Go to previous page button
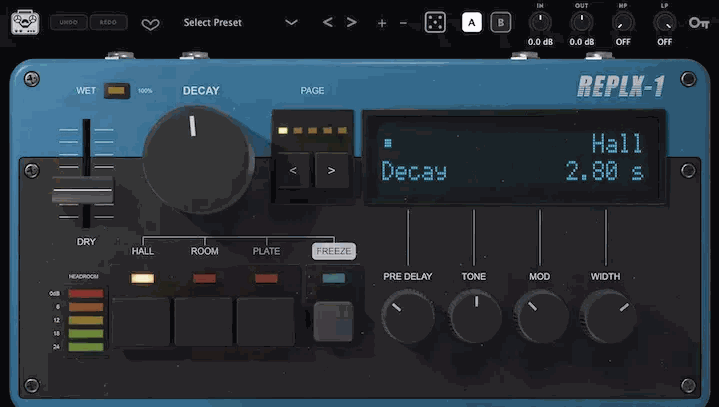Image resolution: width=719 pixels, height=407 pixels. [x=293, y=170]
